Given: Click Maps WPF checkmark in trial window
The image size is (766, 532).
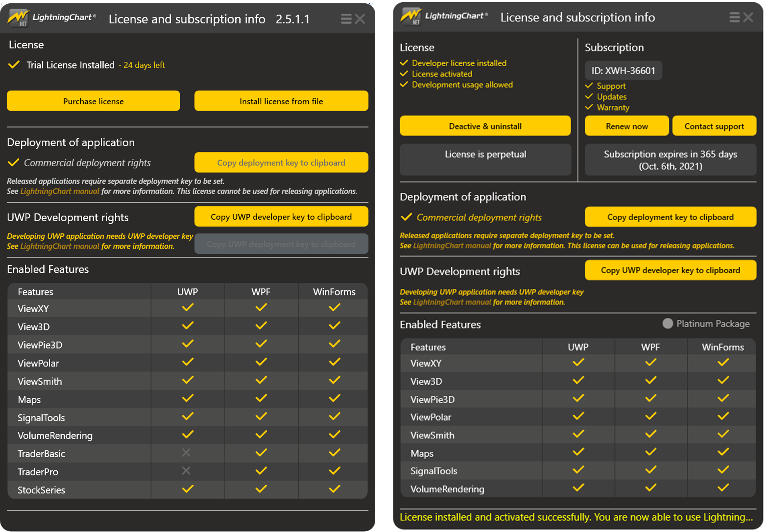Looking at the screenshot, I should [261, 398].
